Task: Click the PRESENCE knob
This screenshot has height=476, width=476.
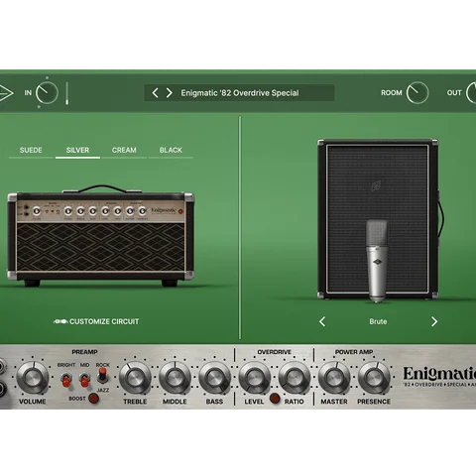Action: [374, 378]
